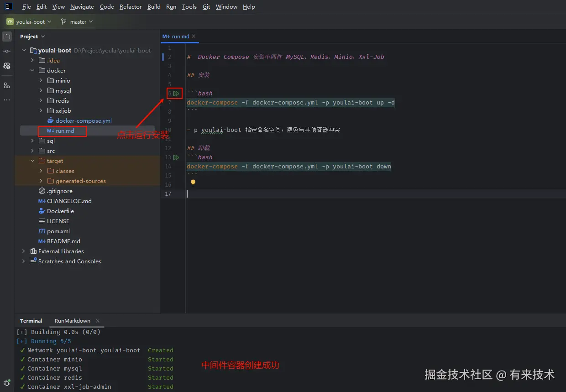
Task: Show more tool windows ellipsis icon
Action: click(7, 99)
